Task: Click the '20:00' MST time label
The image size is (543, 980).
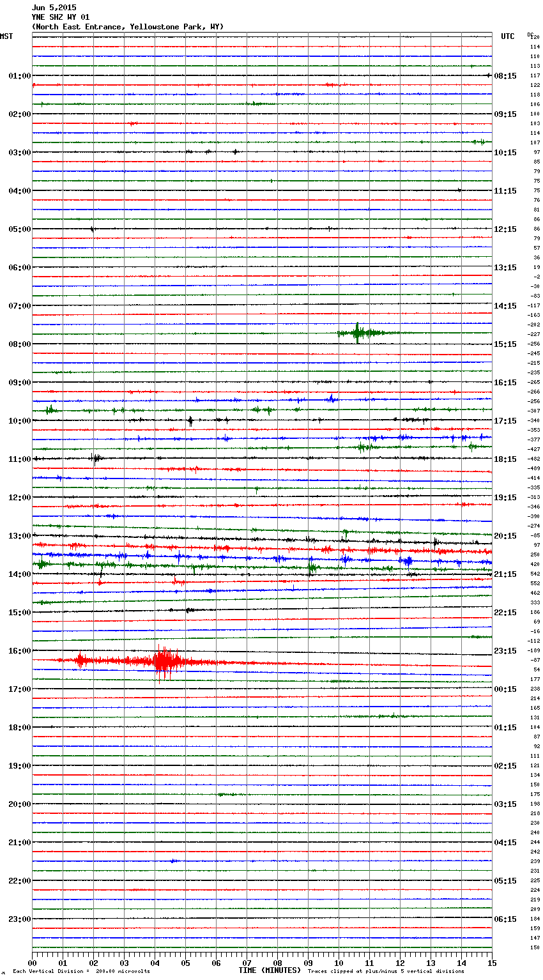Action: pos(19,804)
